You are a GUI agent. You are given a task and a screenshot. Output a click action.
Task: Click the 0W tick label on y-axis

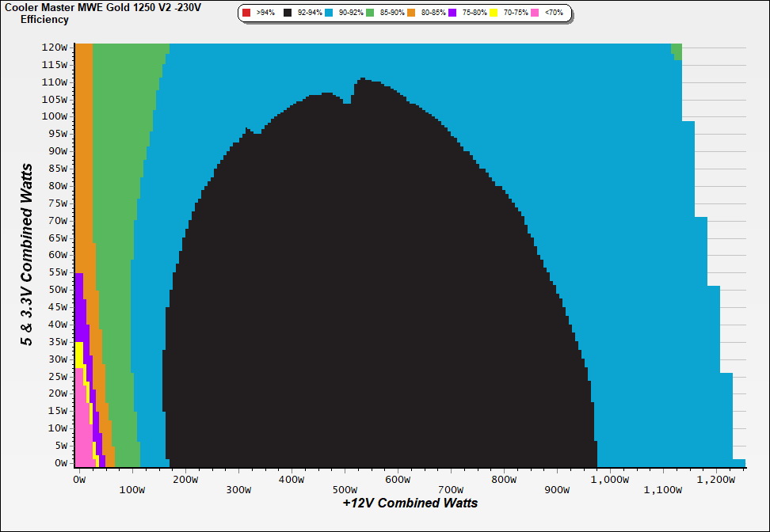pyautogui.click(x=59, y=463)
